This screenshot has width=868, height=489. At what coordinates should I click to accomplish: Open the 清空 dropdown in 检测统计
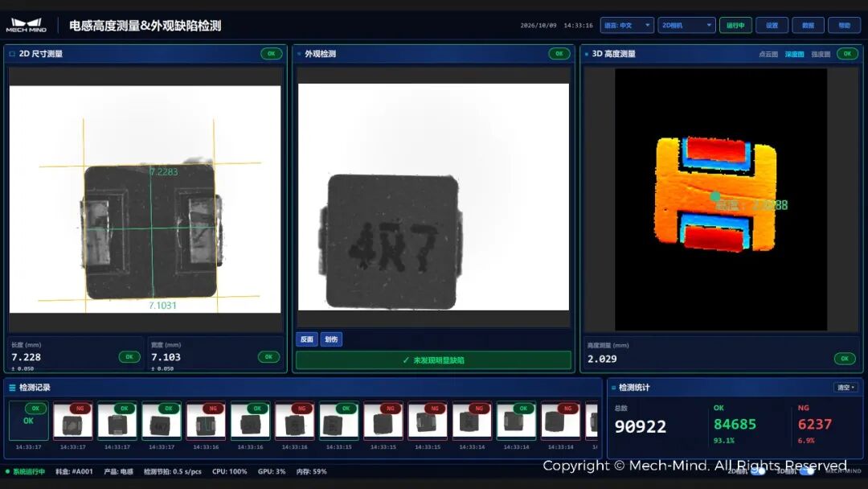click(x=845, y=388)
